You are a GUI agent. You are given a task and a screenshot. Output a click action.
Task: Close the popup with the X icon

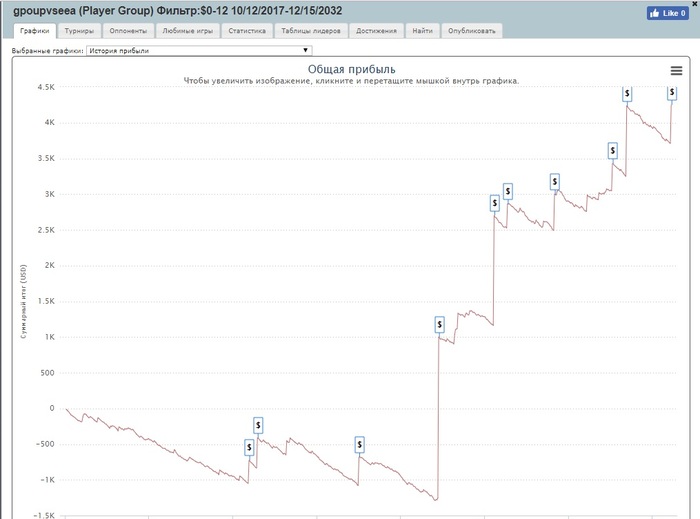pos(695,4)
